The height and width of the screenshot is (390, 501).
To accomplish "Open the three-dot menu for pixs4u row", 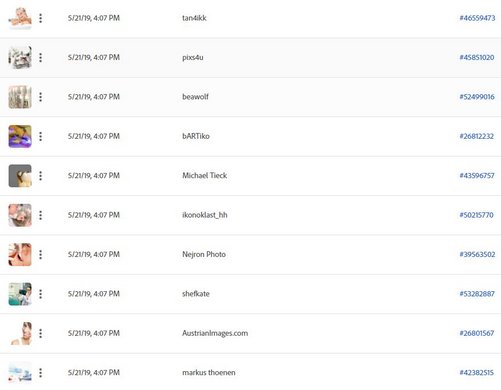I will click(x=40, y=57).
